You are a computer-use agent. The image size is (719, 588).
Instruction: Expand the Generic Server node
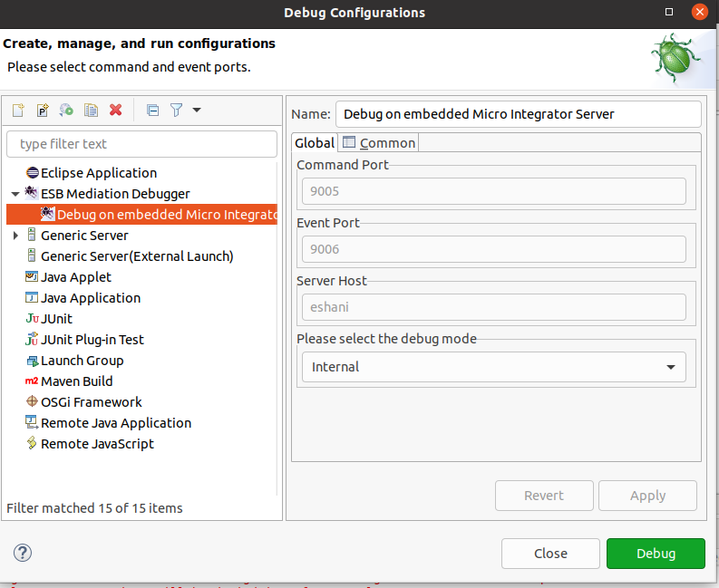pos(15,236)
